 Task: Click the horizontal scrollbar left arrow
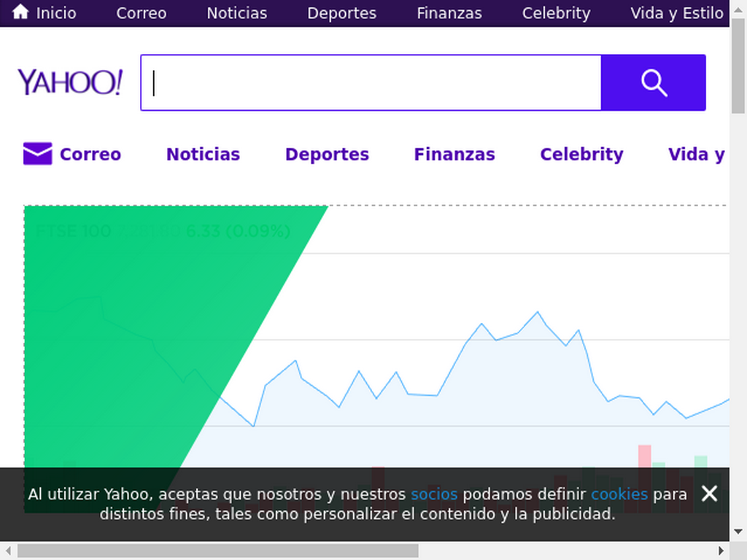coord(8,551)
